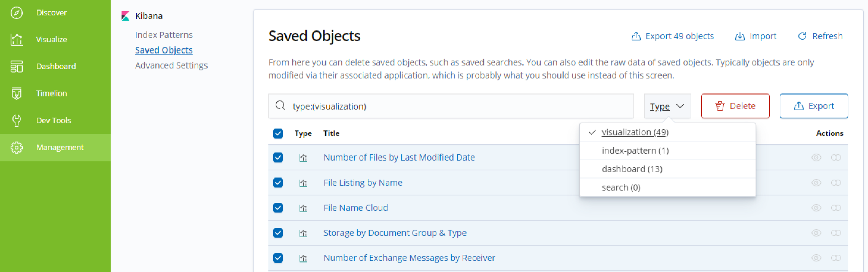The image size is (868, 272).
Task: Collapse the Type filter dropdown
Action: tap(667, 106)
